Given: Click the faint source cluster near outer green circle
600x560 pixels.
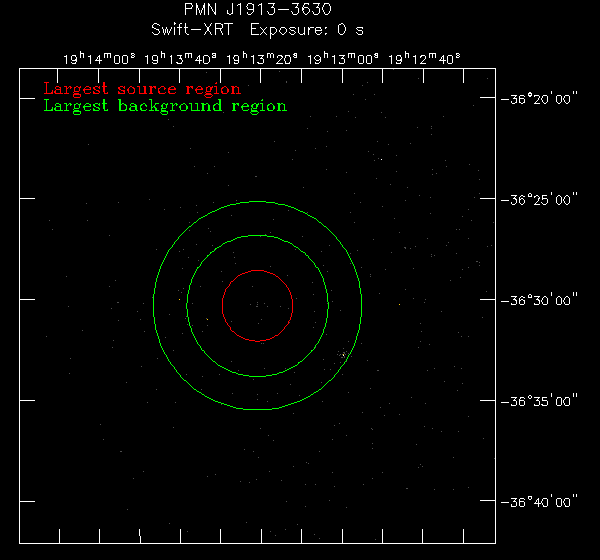Looking at the screenshot, I should tap(343, 355).
